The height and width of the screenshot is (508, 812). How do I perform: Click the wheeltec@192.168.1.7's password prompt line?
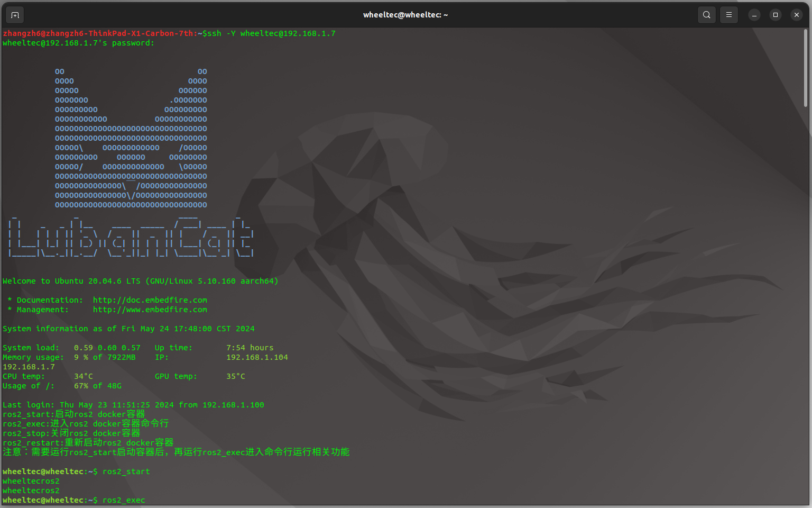79,43
